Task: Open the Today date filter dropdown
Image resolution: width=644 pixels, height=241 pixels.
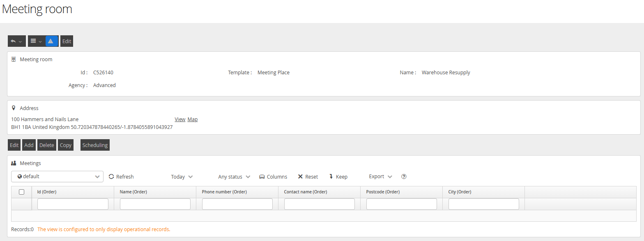Action: pos(182,177)
